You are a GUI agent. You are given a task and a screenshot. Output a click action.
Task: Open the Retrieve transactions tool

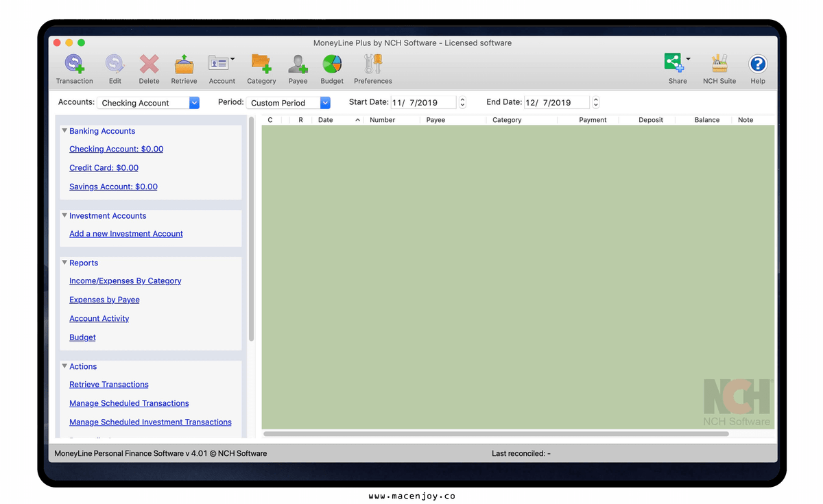click(184, 69)
